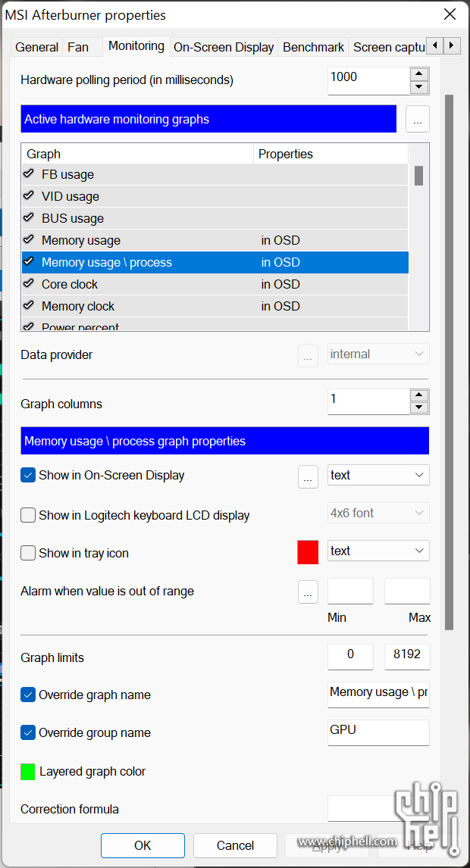Screen dimensions: 470x868
Task: Click the override group name GPU field
Action: (x=378, y=732)
